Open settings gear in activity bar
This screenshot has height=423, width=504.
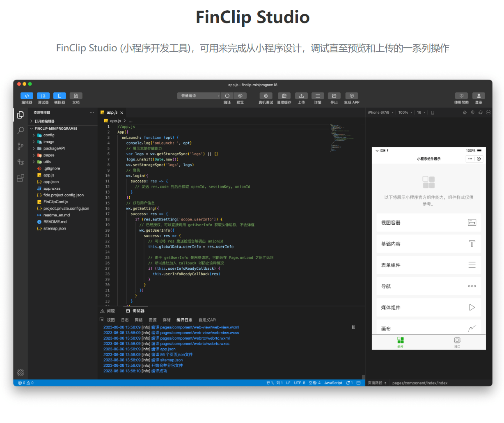[21, 372]
